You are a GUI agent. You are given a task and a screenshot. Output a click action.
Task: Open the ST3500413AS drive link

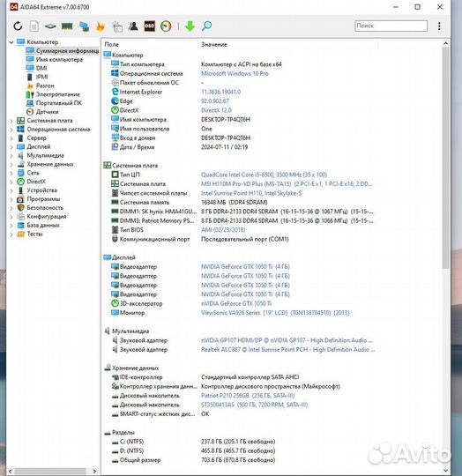255,405
